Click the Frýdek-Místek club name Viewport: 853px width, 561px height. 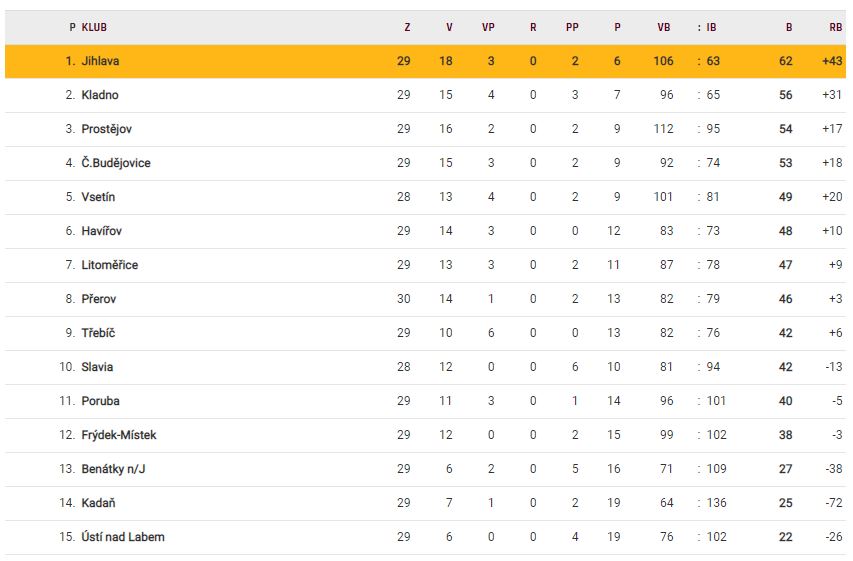(x=119, y=435)
